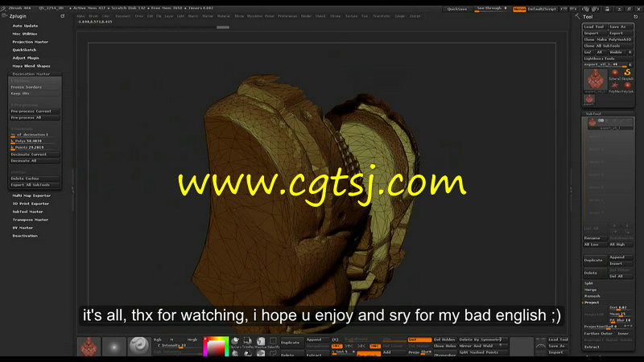Screen dimensions: 644x362
Task: Expand 3D Print Exporter plugin
Action: [x=31, y=204]
